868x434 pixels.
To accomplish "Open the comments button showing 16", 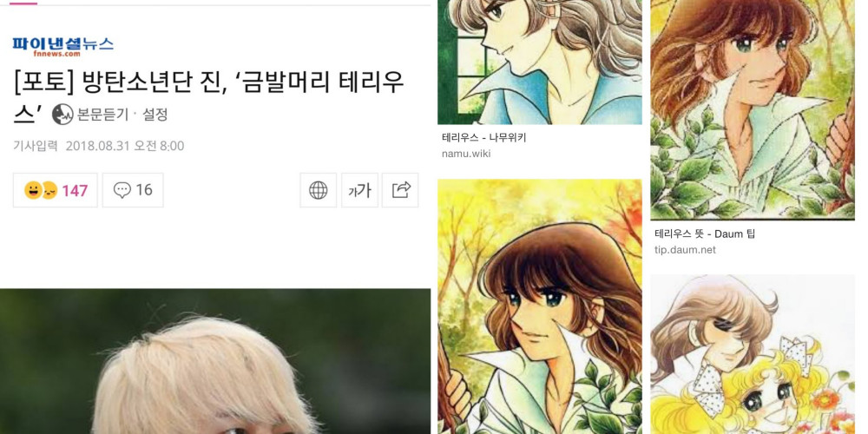I will (133, 190).
